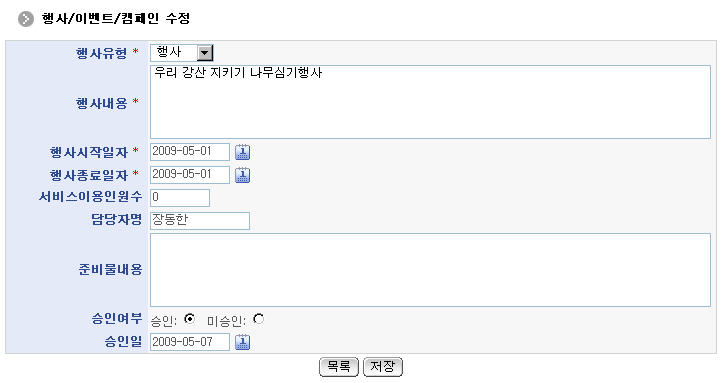The width and height of the screenshot is (728, 383).
Task: Click the 저장 button to save
Action: [383, 367]
